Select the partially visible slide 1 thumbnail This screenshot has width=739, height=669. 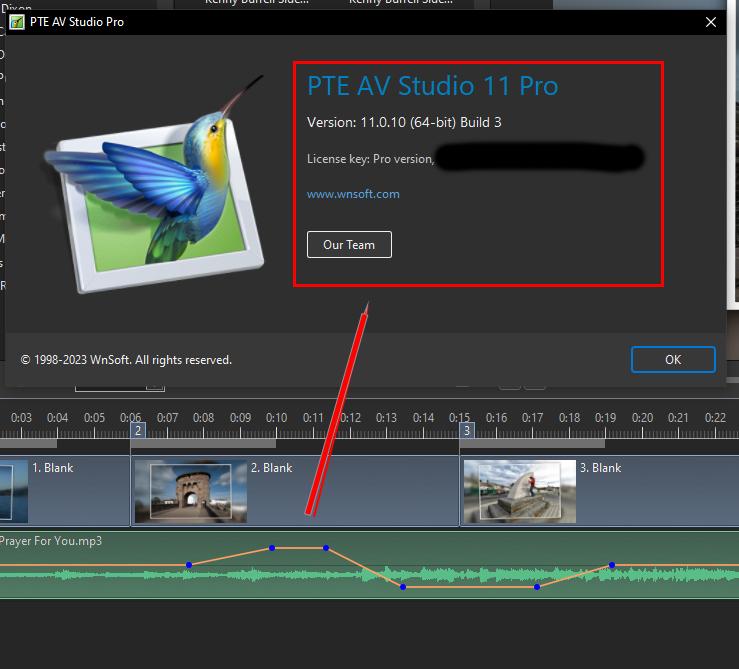pyautogui.click(x=12, y=491)
